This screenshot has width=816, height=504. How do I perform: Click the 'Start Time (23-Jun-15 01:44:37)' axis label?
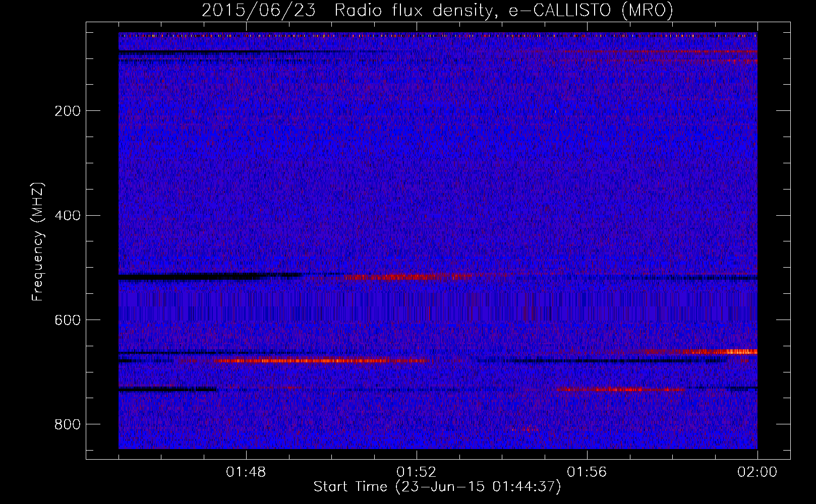point(437,487)
